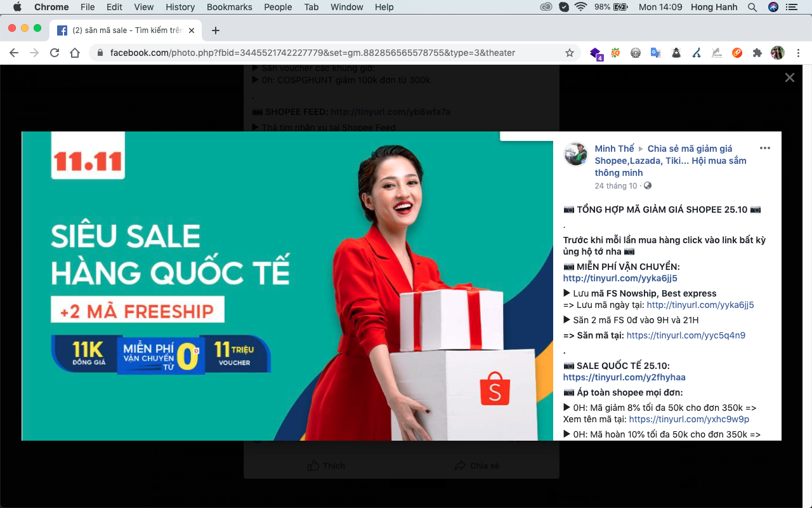The height and width of the screenshot is (508, 812).
Task: Open the 'Săn mã tại' tinyurl.com/yyc5q4n9 link
Action: (686, 335)
